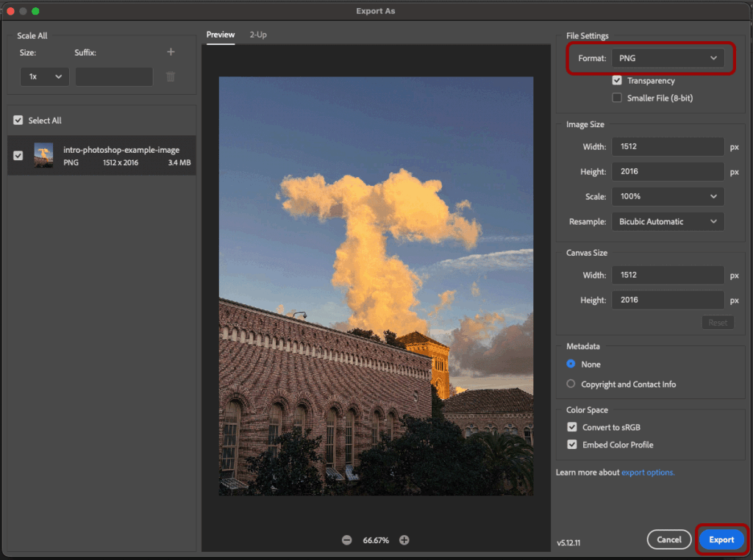Switch to the 2-Up tab
Viewport: 753px width, 560px height.
pyautogui.click(x=258, y=35)
